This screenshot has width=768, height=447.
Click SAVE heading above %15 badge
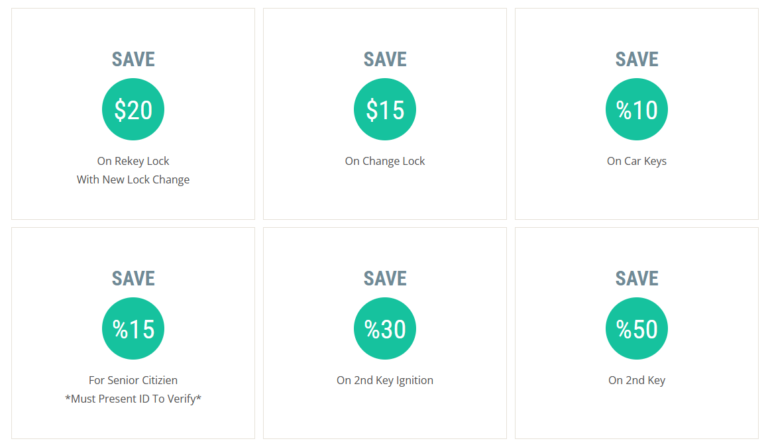coord(133,278)
